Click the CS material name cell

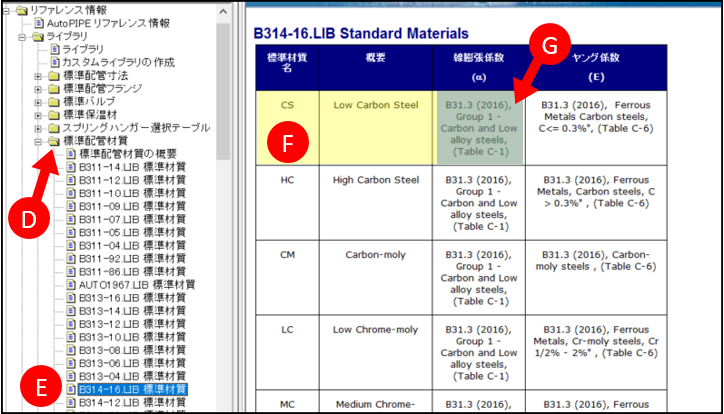point(287,128)
